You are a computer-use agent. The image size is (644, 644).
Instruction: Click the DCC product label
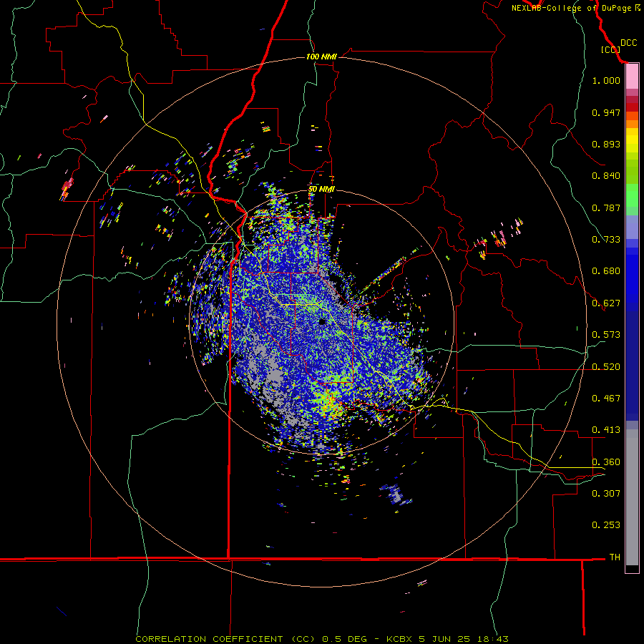point(628,43)
